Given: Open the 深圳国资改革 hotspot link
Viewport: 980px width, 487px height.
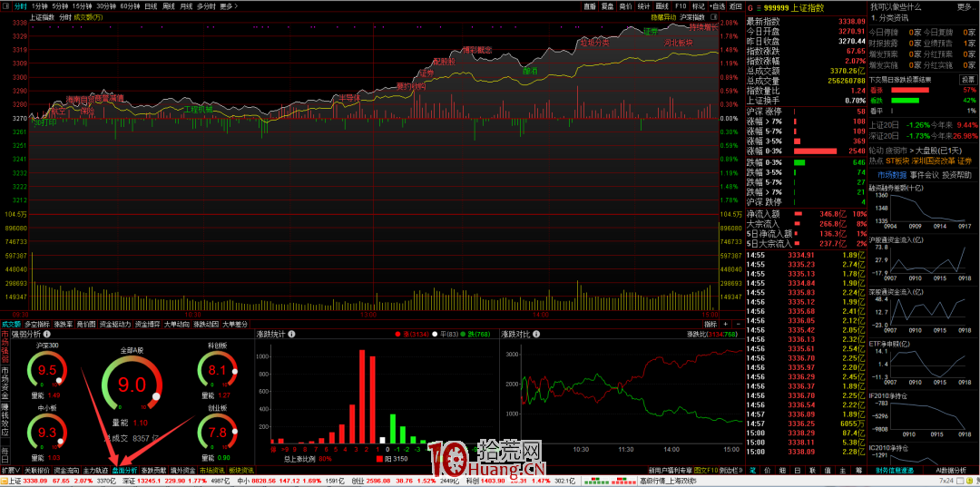Looking at the screenshot, I should point(931,161).
